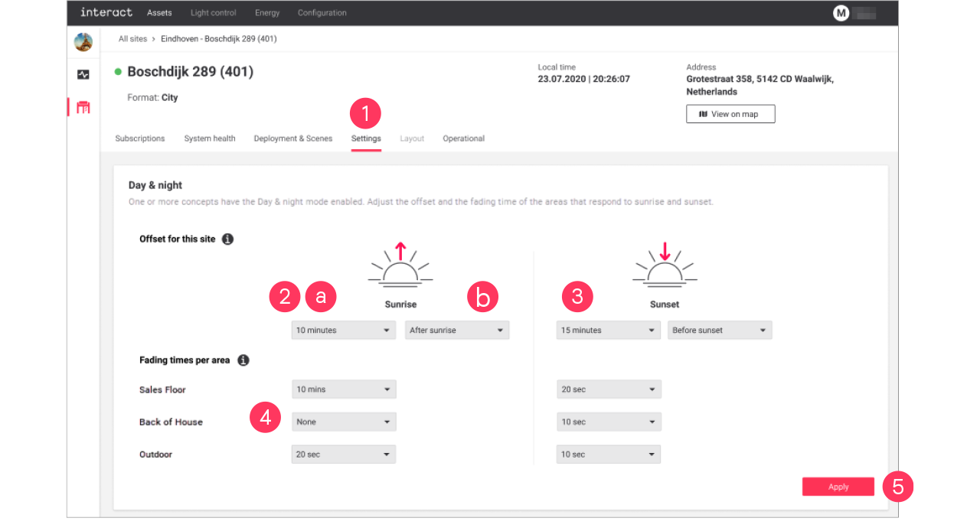
Task: Open the After sunrise dropdown
Action: 456,330
